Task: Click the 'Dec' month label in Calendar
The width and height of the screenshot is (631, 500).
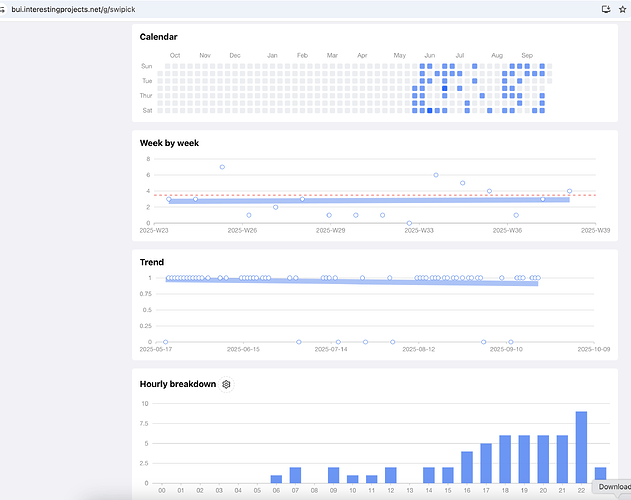Action: pyautogui.click(x=235, y=56)
